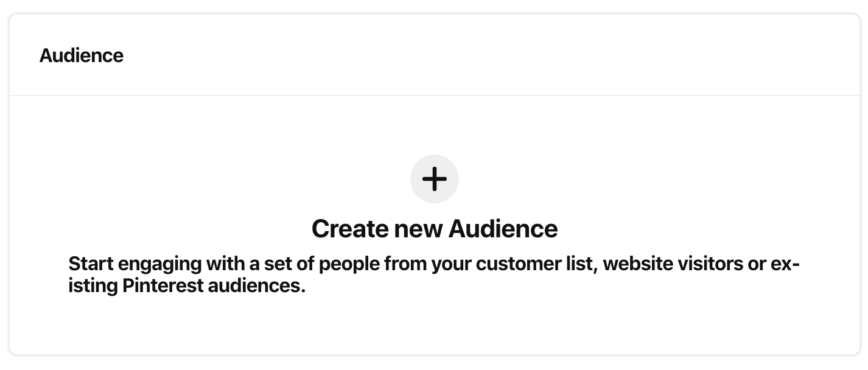This screenshot has height=370, width=868.
Task: Select the Create new Audience heading
Action: tap(434, 229)
